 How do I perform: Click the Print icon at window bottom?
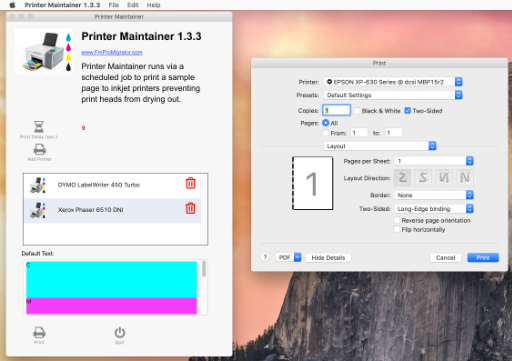pyautogui.click(x=39, y=332)
